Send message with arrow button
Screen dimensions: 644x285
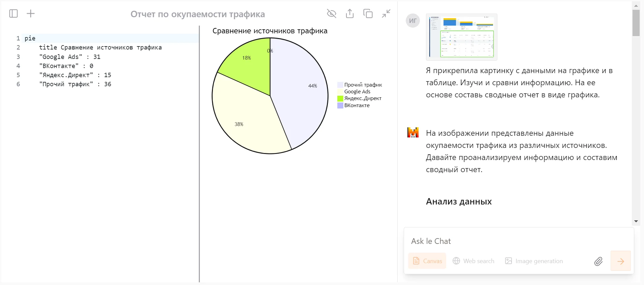(621, 261)
